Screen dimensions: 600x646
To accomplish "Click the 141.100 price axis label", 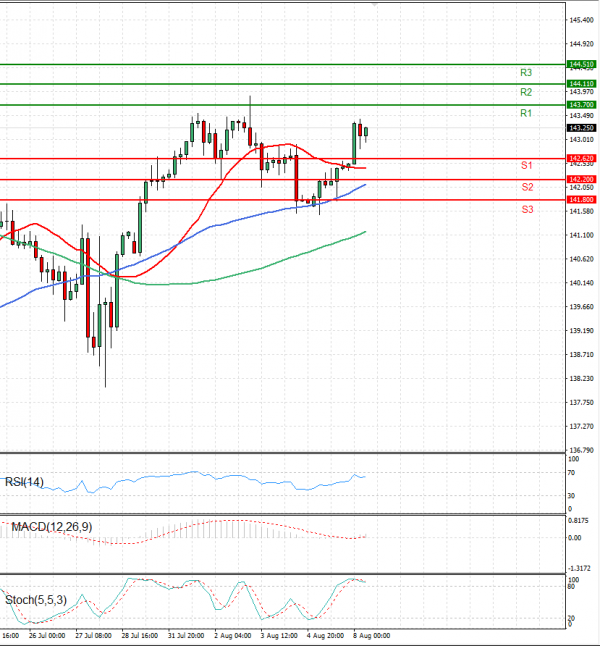I will [581, 235].
